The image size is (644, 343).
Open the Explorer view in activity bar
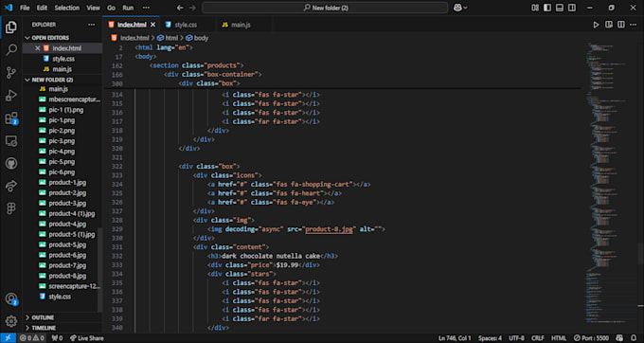pos(11,27)
